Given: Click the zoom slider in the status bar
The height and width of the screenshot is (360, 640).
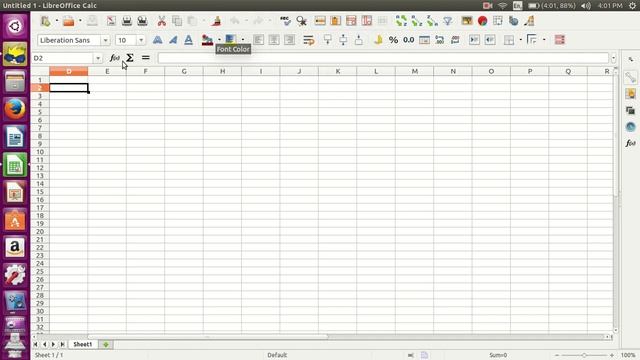Looking at the screenshot, I should point(584,356).
